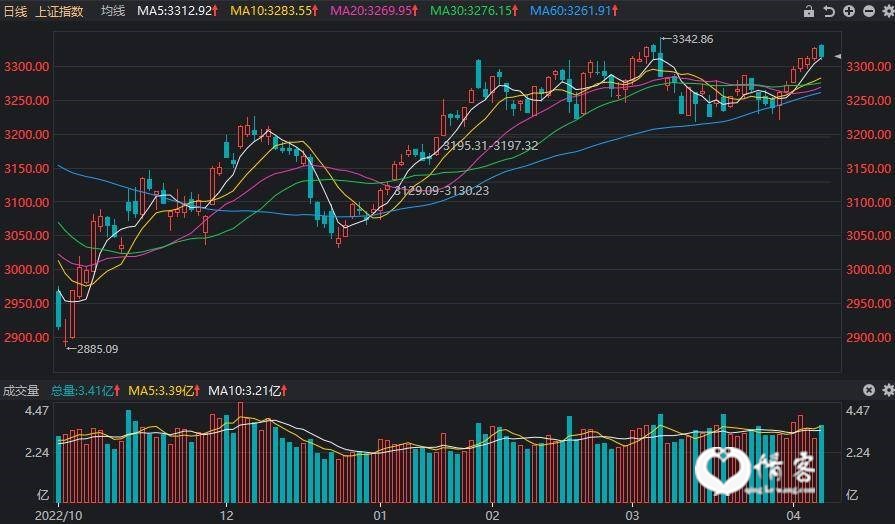
Task: Click the 3195.31-3197.32 gap label
Action: (490, 146)
